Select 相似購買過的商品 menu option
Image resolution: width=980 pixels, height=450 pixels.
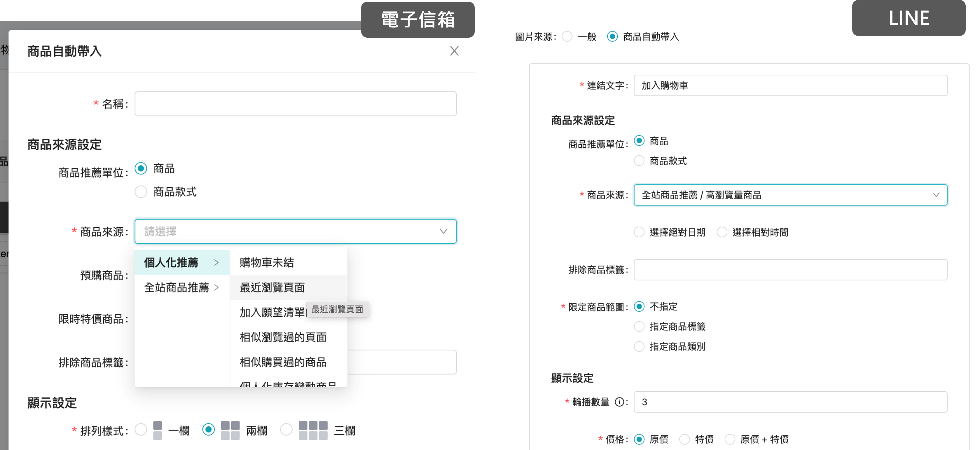(283, 362)
